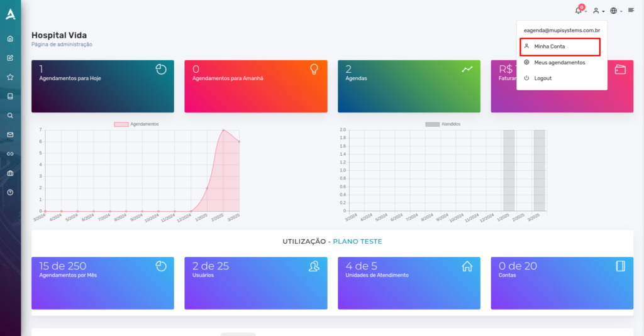Open the edit pencil sidebar icon
The width and height of the screenshot is (644, 336).
(x=10, y=58)
